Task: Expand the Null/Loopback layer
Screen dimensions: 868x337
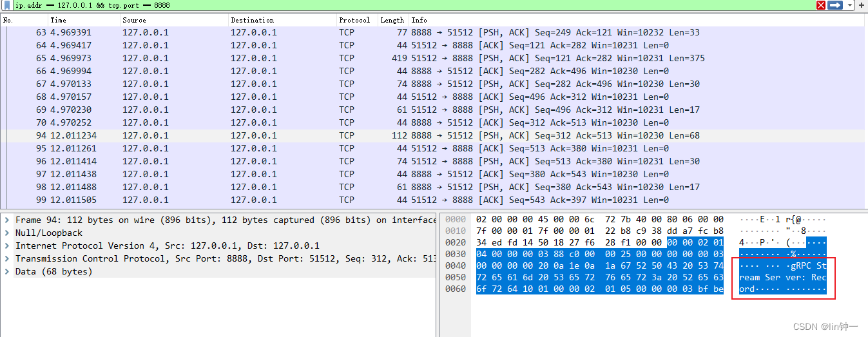Action: pyautogui.click(x=6, y=233)
